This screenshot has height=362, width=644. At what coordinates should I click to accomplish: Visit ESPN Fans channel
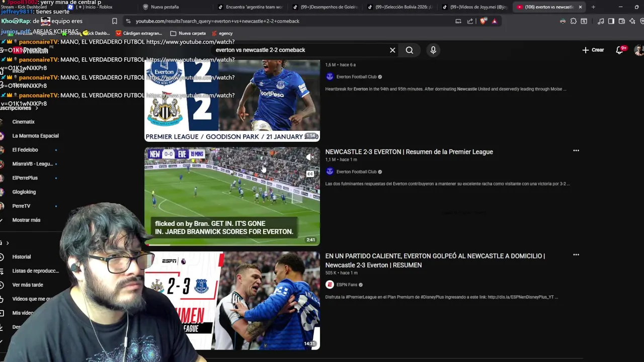tap(347, 285)
